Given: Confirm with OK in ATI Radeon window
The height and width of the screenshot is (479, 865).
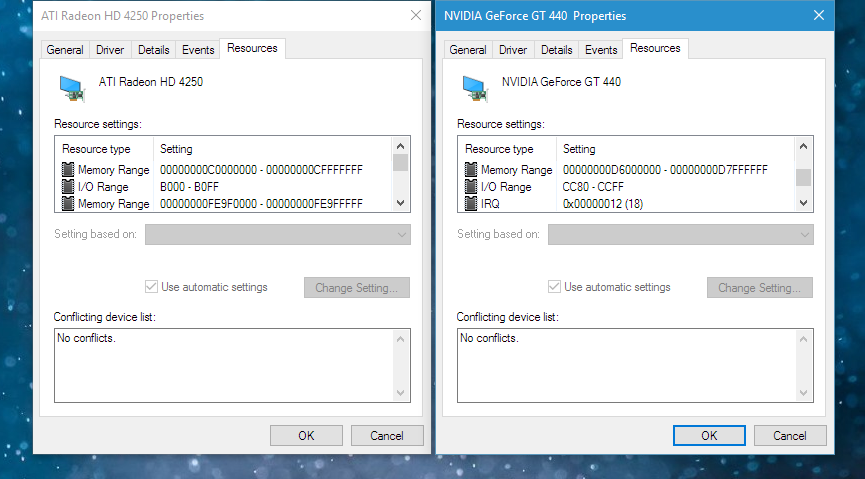Looking at the screenshot, I should 306,435.
